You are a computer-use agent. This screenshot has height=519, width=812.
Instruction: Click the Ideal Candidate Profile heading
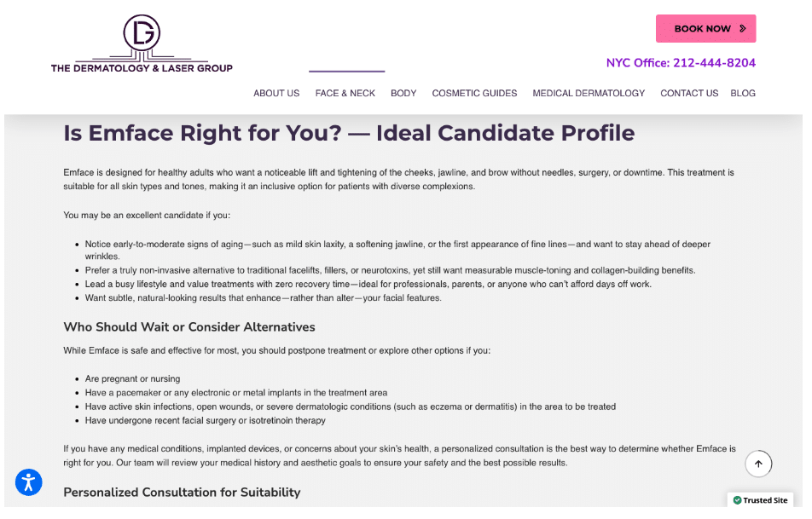(x=349, y=134)
